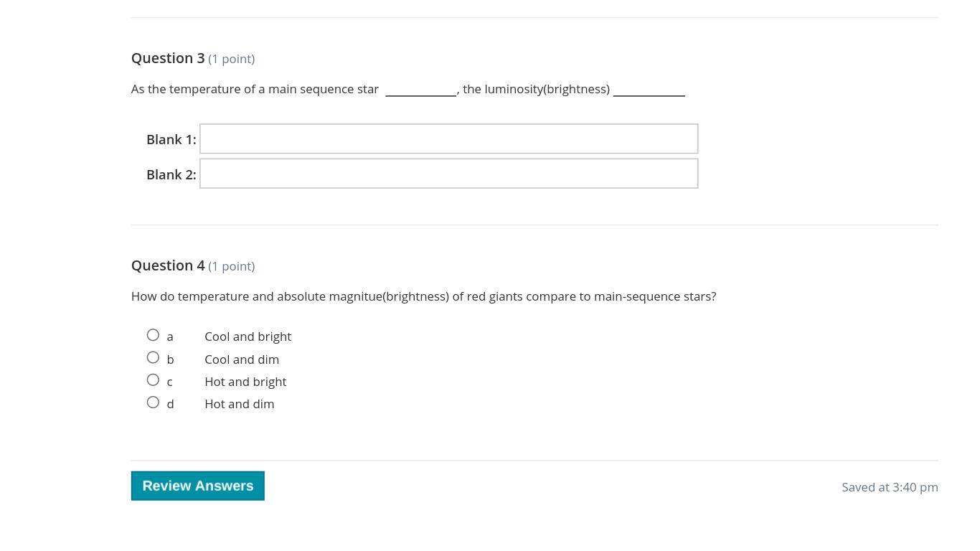The width and height of the screenshot is (980, 551).
Task: Pick radio button for option d
Action: tap(153, 402)
